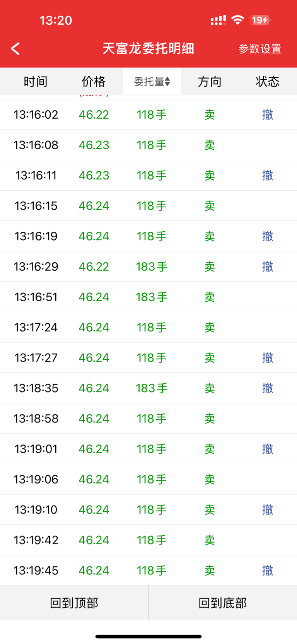Tap 撤 status on 13:16:02 row
The width and height of the screenshot is (297, 644).
pyautogui.click(x=268, y=114)
